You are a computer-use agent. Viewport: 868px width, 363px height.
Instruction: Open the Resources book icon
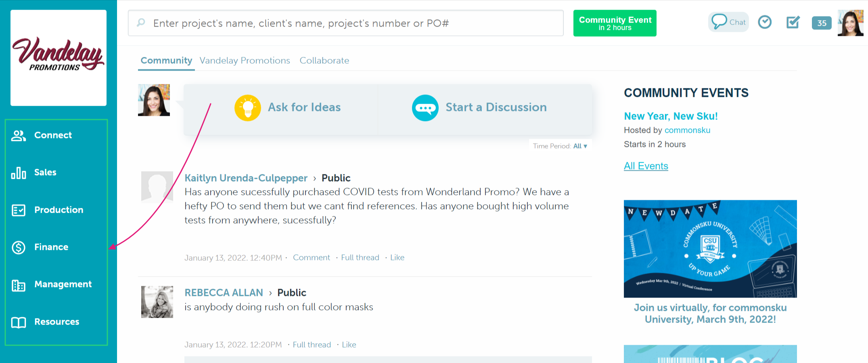pyautogui.click(x=19, y=322)
